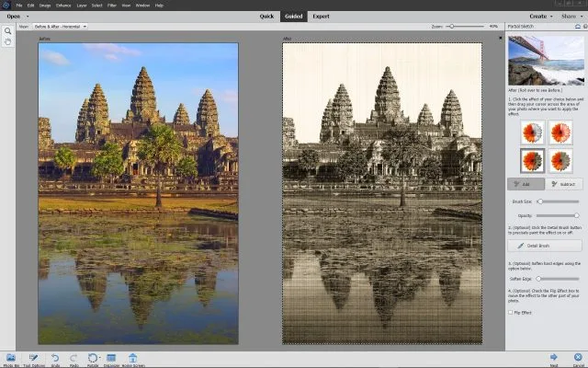588x368 pixels.
Task: Choose the second sketch effect (pink flower) thumbnail
Action: tap(560, 132)
